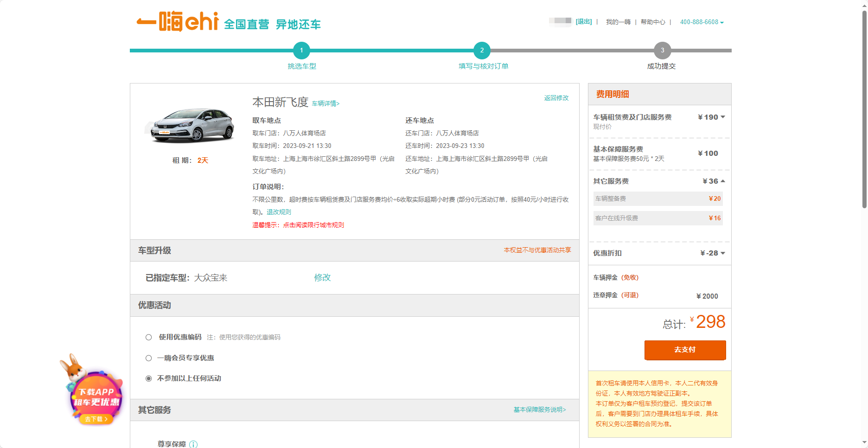Open 帮助中心 link
The height and width of the screenshot is (448, 868).
click(x=653, y=22)
